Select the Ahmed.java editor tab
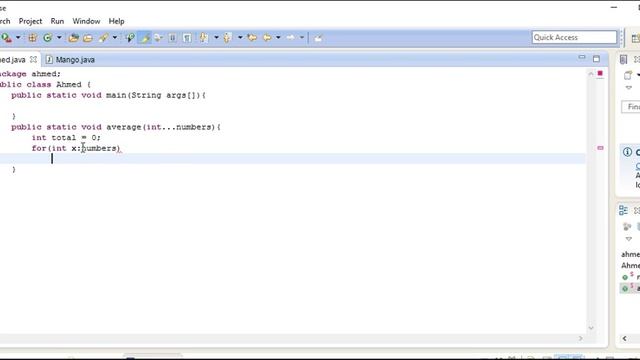Screen dimensions: 640x360 click(12, 60)
